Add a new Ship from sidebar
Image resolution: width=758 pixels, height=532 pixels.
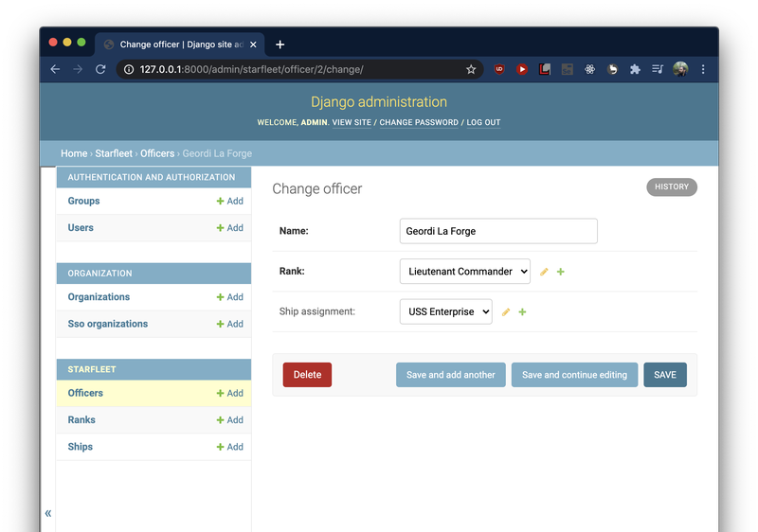point(230,447)
